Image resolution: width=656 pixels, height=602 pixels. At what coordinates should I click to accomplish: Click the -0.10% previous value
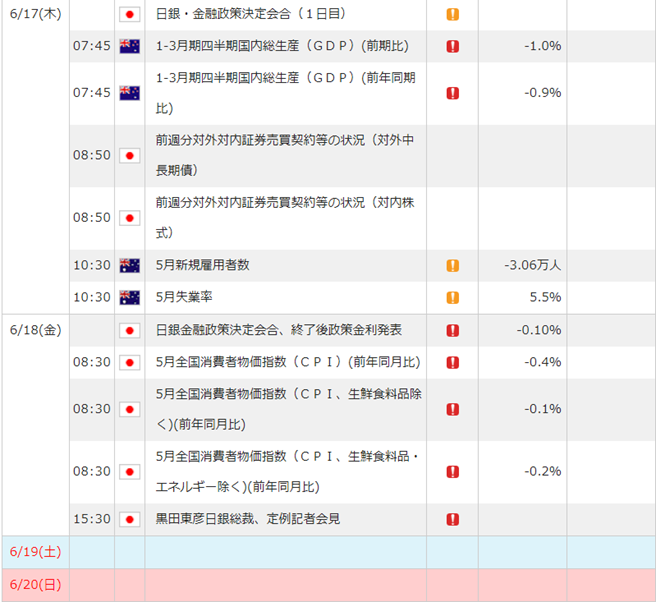click(x=539, y=330)
